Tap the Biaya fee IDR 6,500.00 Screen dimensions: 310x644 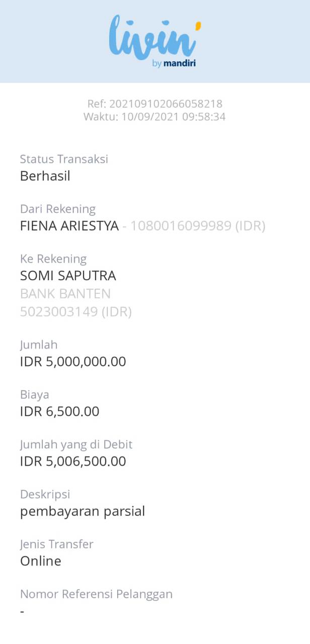coord(59,412)
